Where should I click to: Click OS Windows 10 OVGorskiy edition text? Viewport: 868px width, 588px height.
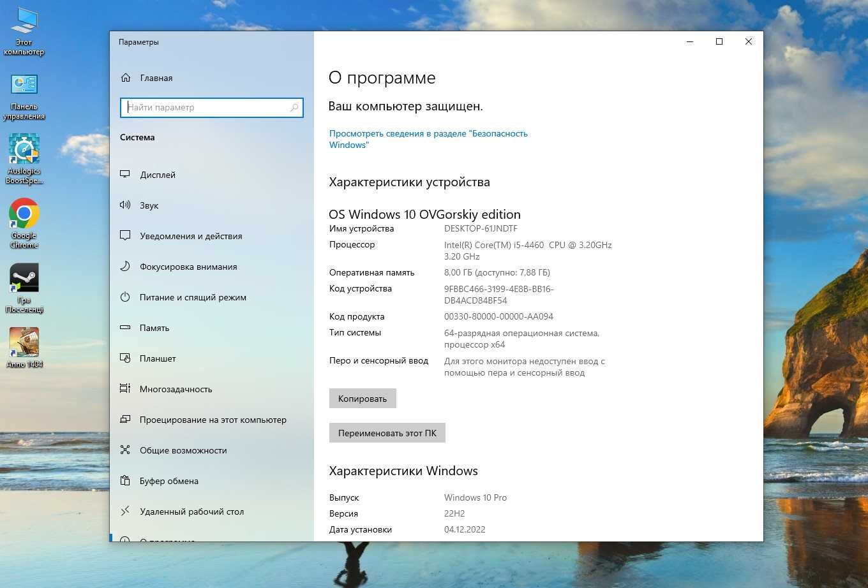click(x=424, y=214)
